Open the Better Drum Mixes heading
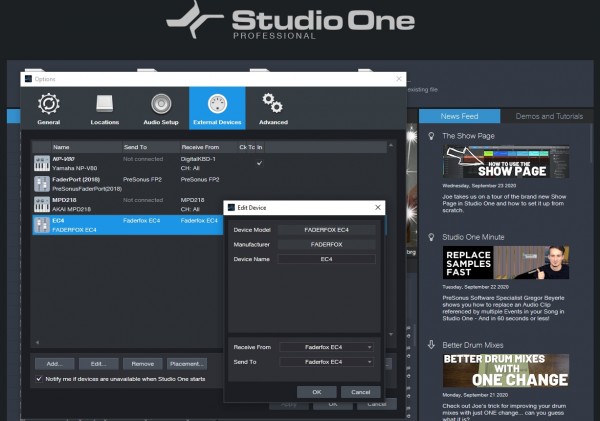The image size is (600, 421). point(473,345)
